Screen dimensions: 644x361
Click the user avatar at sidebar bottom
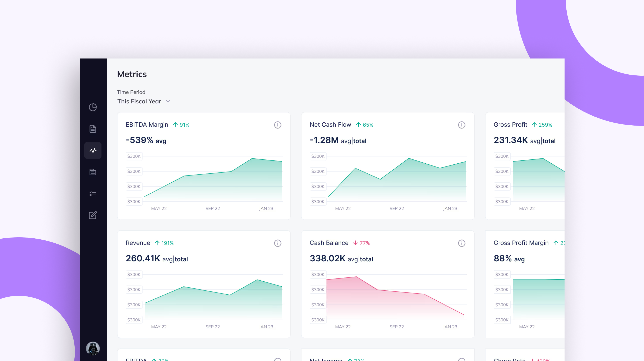point(93,348)
